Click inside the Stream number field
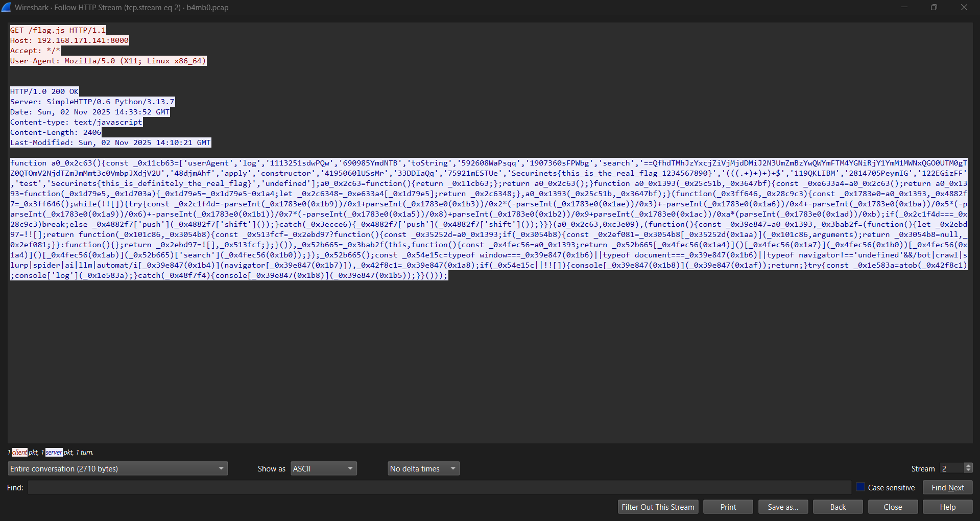980x521 pixels. coord(951,468)
